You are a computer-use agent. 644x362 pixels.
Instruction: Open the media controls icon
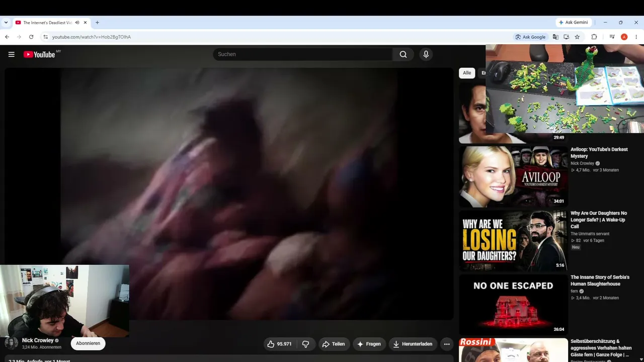point(612,37)
